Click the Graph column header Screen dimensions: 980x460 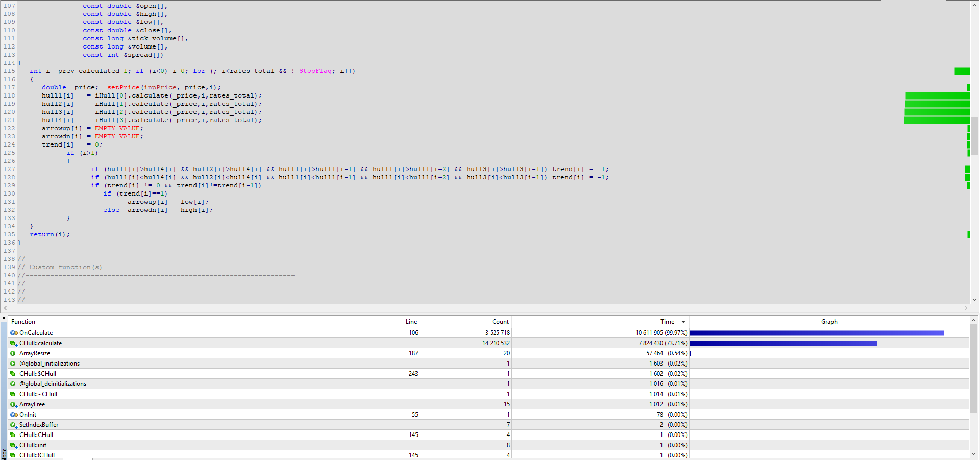(829, 322)
